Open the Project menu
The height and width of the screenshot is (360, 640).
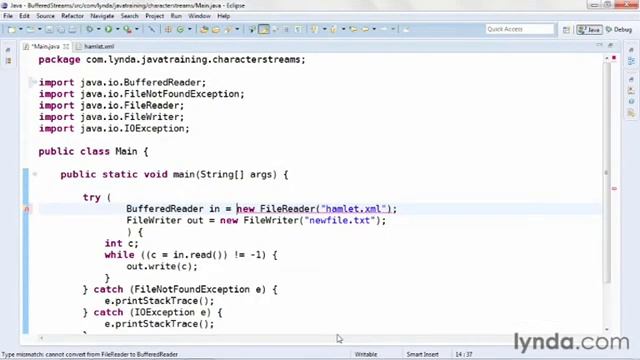155,16
